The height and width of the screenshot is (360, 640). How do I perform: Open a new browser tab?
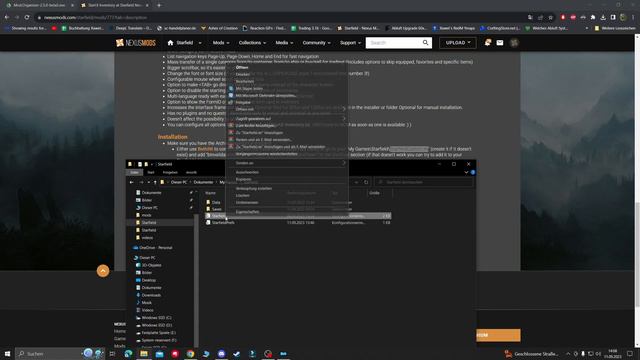(159, 5)
